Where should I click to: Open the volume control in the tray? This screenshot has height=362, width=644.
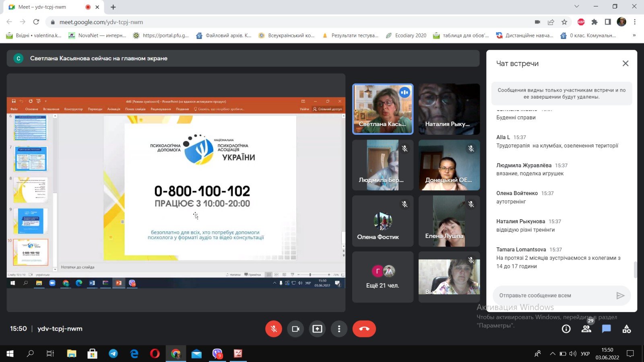click(573, 354)
